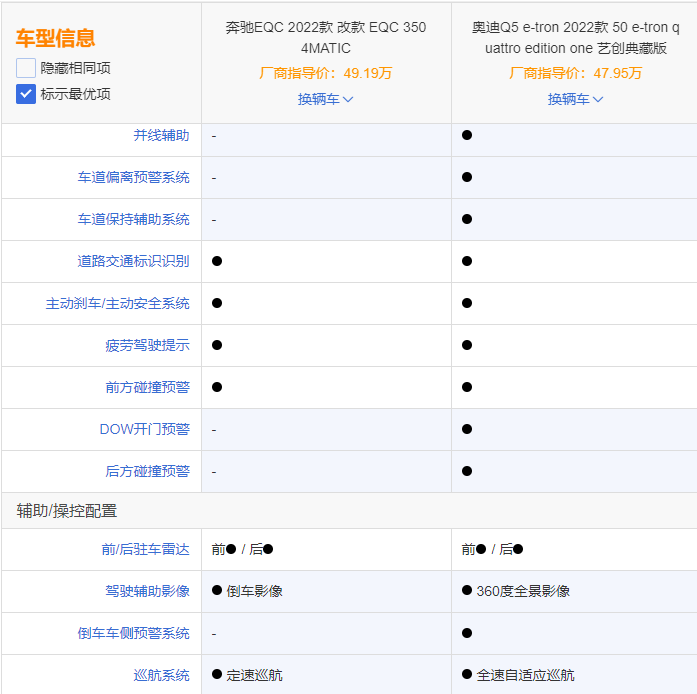Open the DOW开门预警 link

[144, 429]
